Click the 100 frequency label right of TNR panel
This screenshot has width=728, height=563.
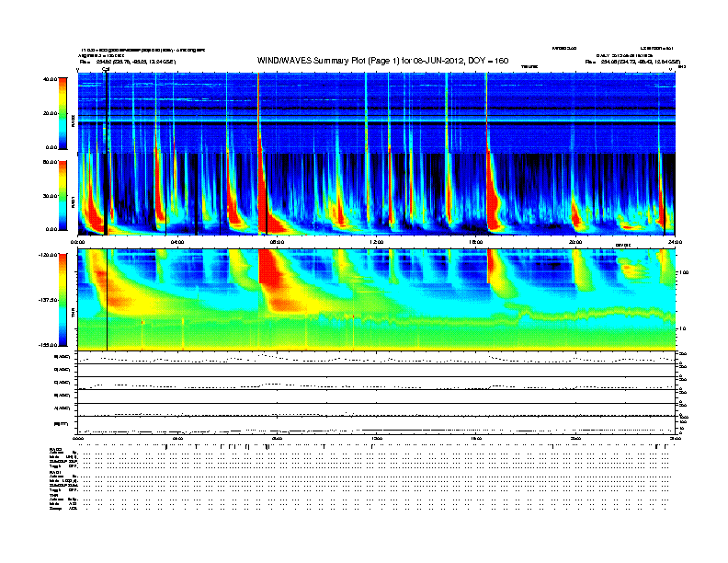coord(685,272)
